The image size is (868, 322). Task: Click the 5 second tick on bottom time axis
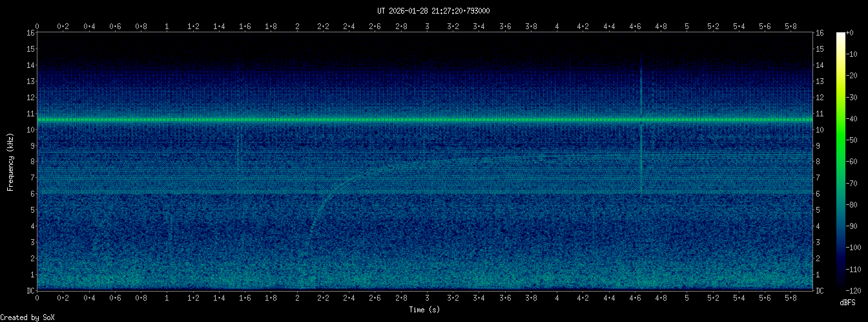(687, 297)
